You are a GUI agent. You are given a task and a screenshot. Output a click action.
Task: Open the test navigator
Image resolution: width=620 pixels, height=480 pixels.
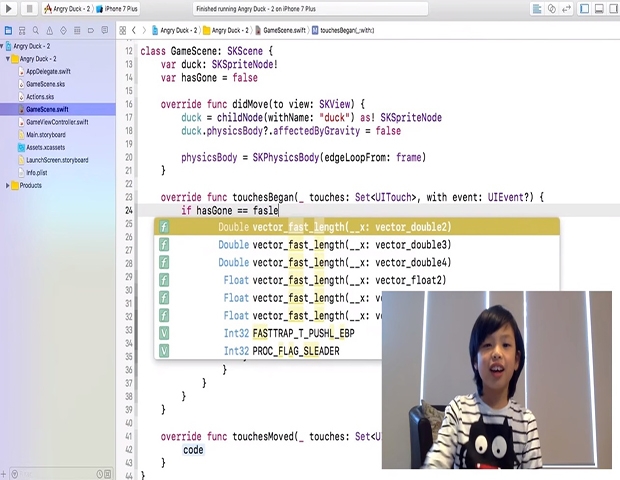tap(63, 30)
